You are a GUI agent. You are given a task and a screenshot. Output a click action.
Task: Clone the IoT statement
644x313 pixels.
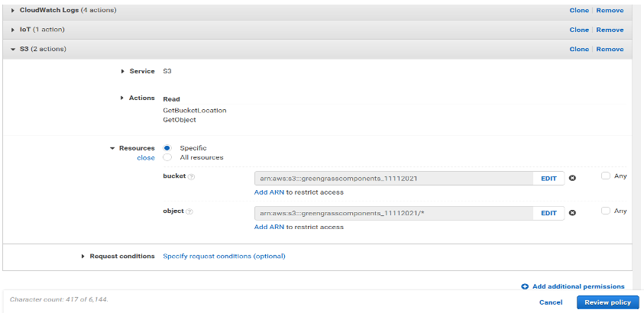(x=579, y=30)
